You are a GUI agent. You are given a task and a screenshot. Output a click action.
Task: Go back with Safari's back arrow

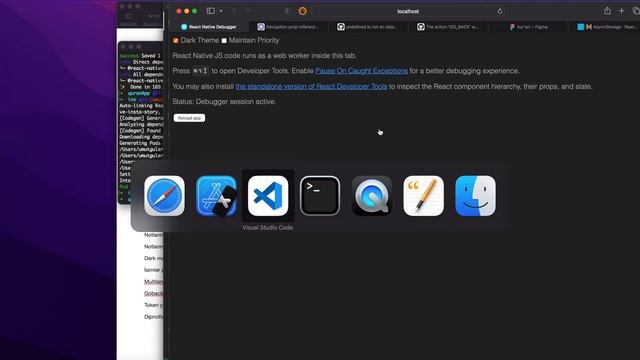click(234, 11)
